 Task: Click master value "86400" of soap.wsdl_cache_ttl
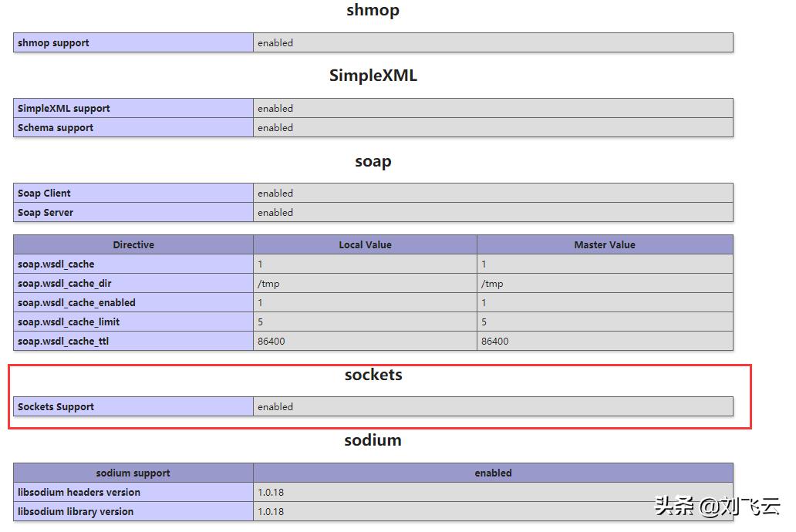495,341
